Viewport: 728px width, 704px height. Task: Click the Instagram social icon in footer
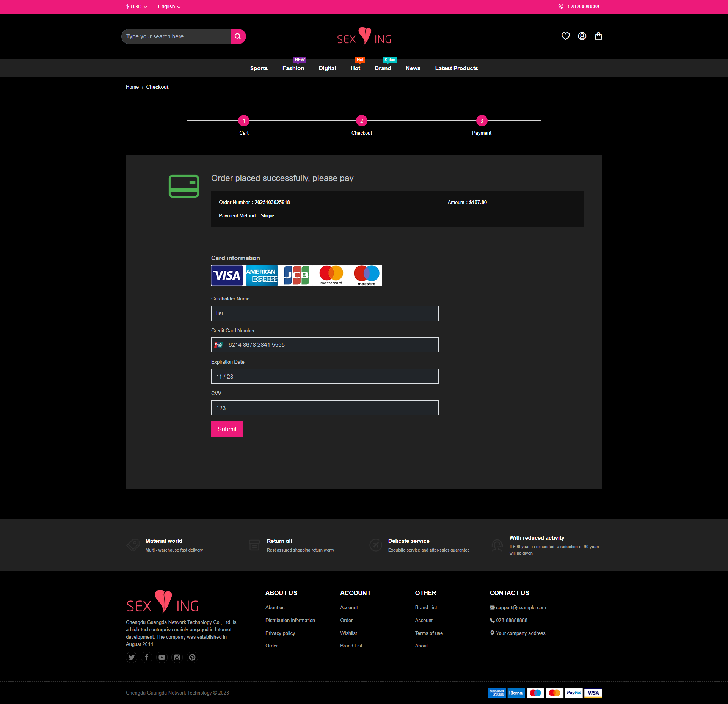pos(177,657)
